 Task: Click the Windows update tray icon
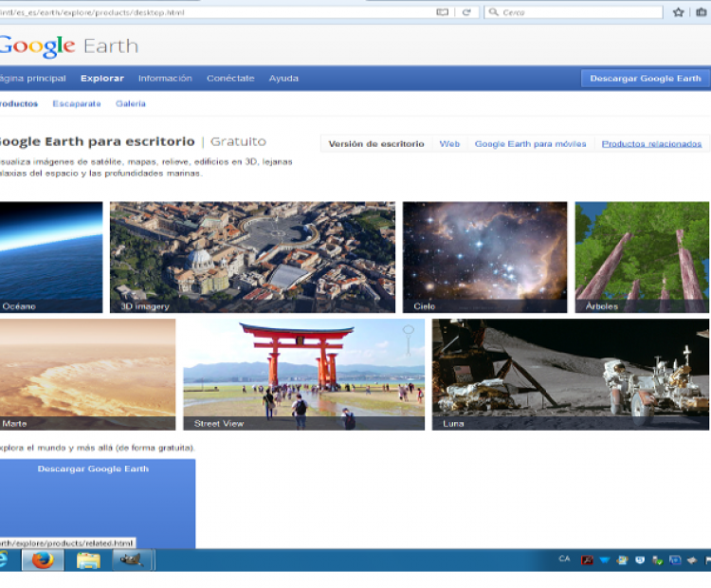[622, 560]
